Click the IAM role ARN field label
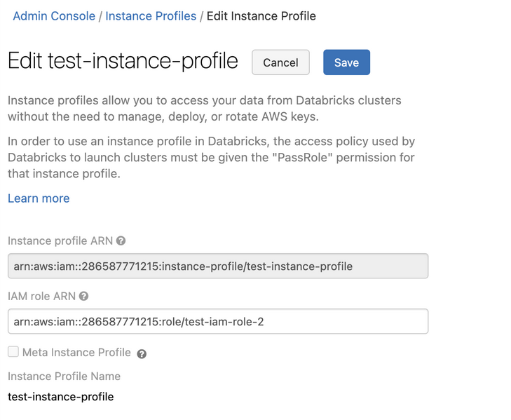511x420 pixels. click(41, 297)
